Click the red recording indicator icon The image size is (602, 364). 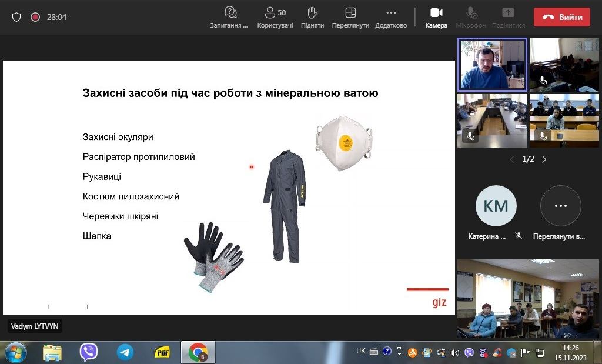tap(35, 17)
